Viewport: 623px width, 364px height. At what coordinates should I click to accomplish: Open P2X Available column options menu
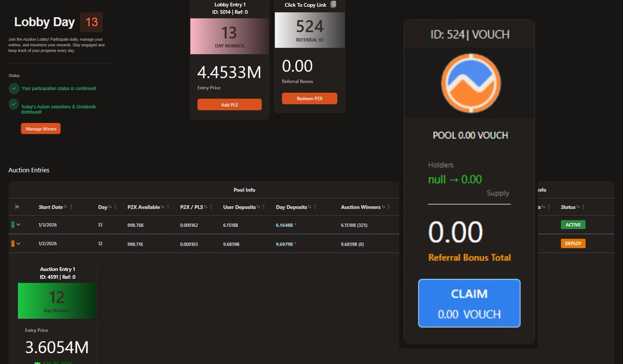coord(168,207)
